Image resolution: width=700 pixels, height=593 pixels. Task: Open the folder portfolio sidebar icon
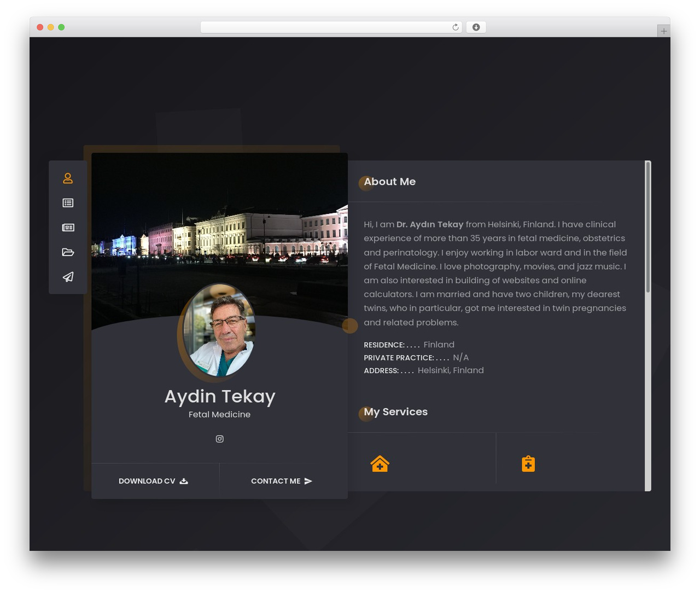point(68,252)
